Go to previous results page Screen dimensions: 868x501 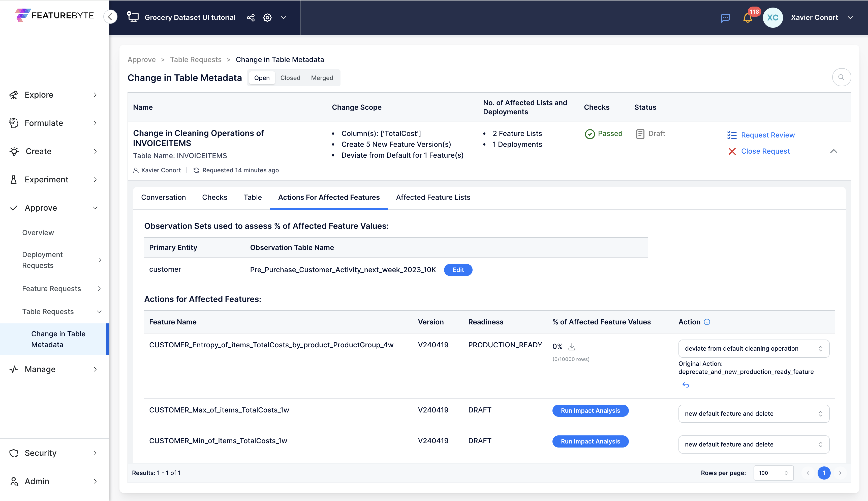click(x=808, y=473)
